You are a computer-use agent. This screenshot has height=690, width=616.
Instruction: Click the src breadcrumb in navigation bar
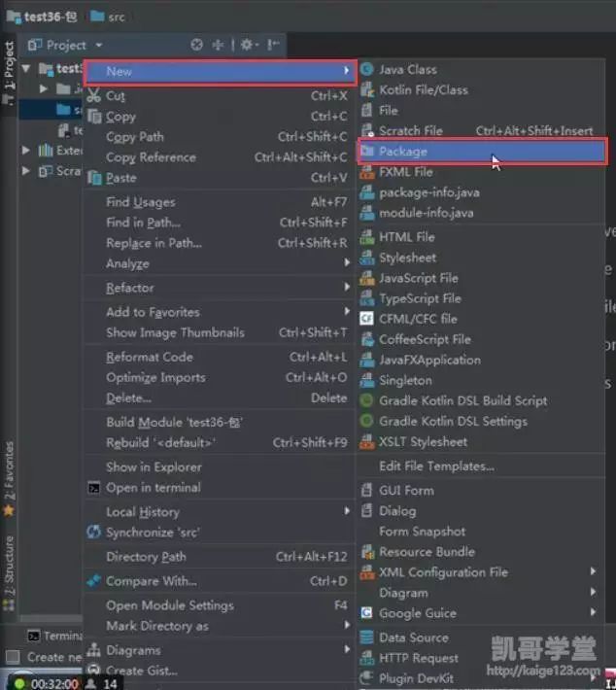(x=108, y=17)
